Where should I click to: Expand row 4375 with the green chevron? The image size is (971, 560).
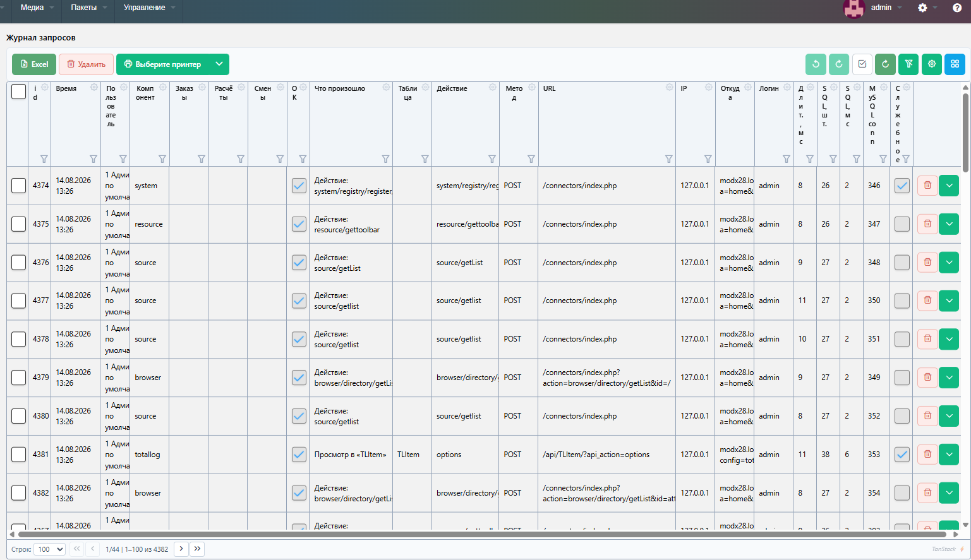pos(949,224)
